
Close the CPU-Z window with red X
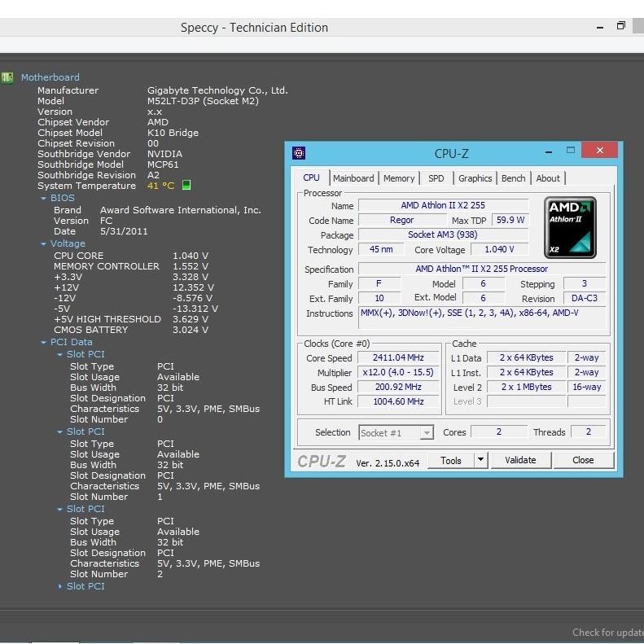point(600,151)
